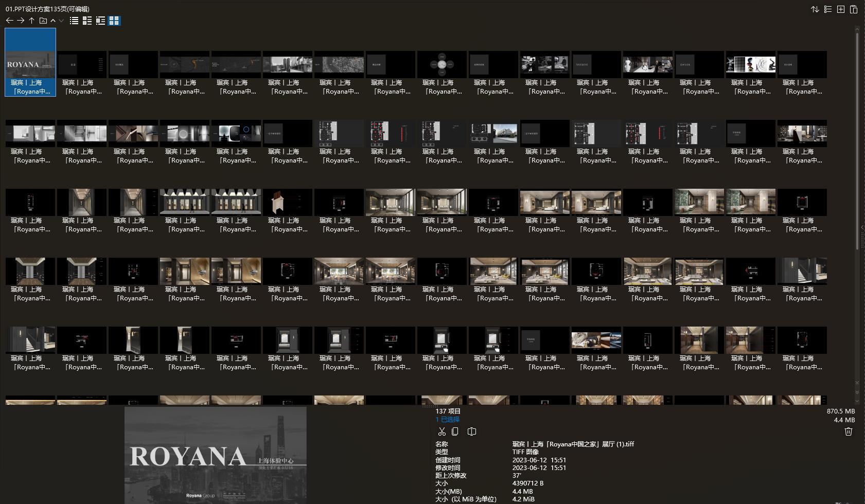Switch to details-with-thumbnails view mode

[87, 21]
